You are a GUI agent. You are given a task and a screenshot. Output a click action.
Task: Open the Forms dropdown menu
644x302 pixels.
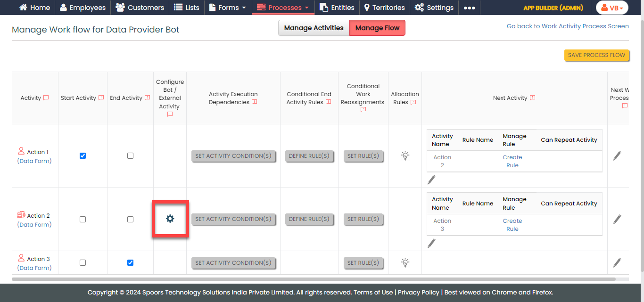(x=227, y=8)
